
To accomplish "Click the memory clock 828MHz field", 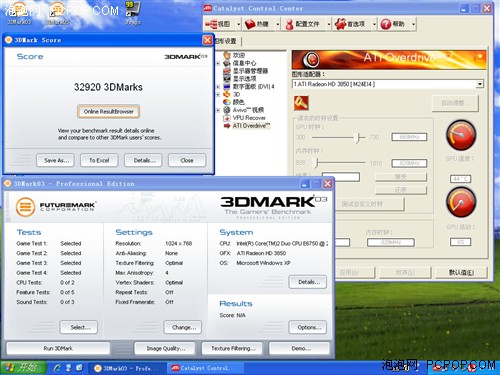I will coord(409,163).
